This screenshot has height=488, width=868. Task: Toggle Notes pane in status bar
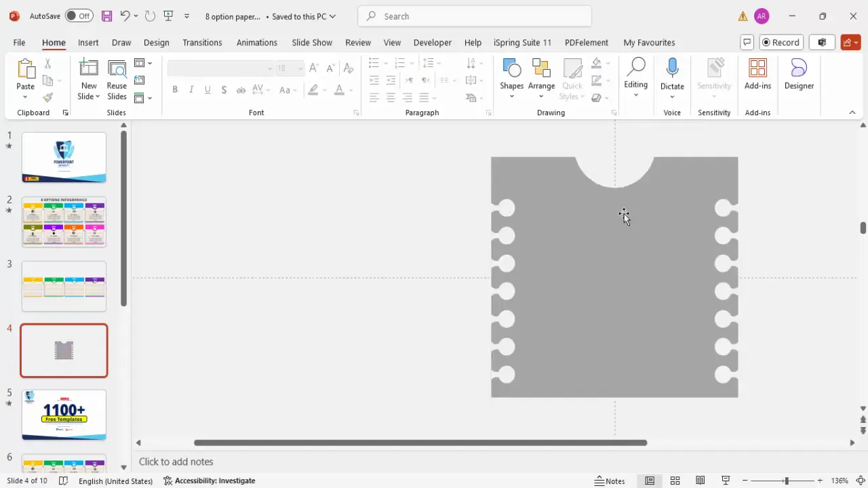(x=610, y=481)
